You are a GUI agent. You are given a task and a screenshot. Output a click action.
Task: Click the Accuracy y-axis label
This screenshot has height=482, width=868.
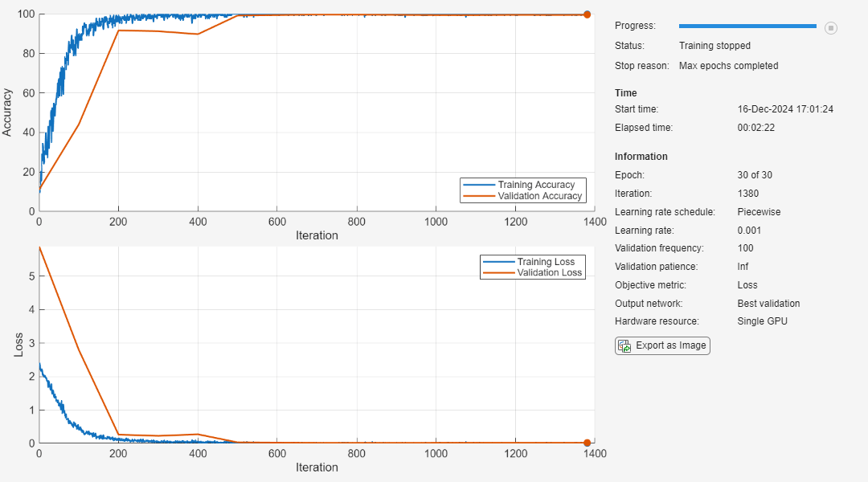7,112
